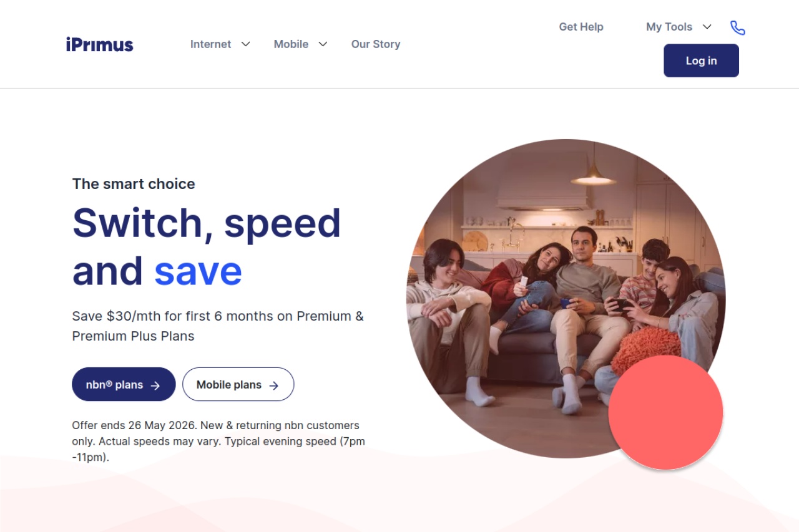The image size is (799, 532).
Task: Click the arrow inside the Mobile plans button
Action: [273, 385]
